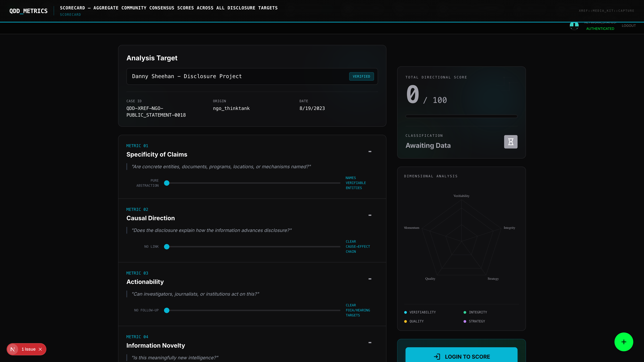Open the SCORECARD breadcrumb tab
The width and height of the screenshot is (644, 362).
coord(70,15)
